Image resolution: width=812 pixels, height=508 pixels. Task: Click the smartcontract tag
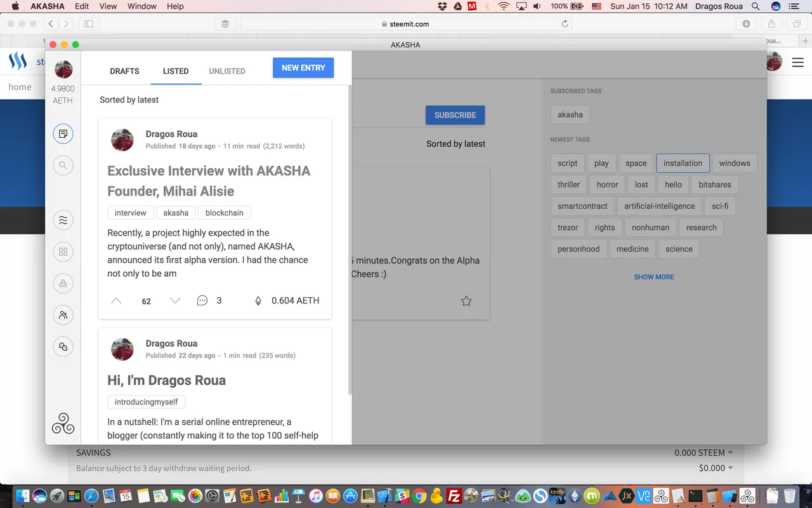point(582,206)
